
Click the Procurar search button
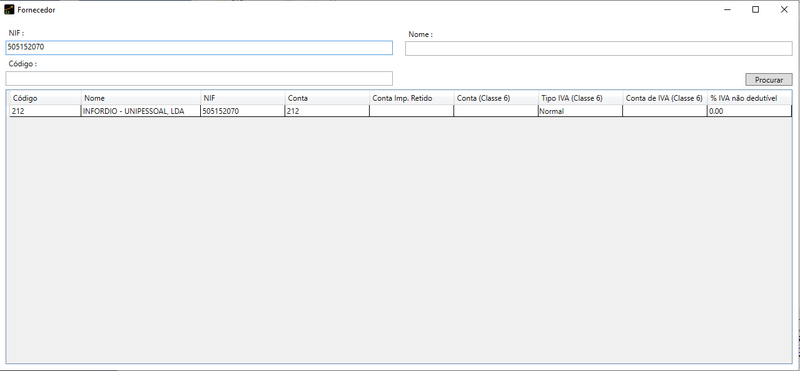tap(769, 80)
